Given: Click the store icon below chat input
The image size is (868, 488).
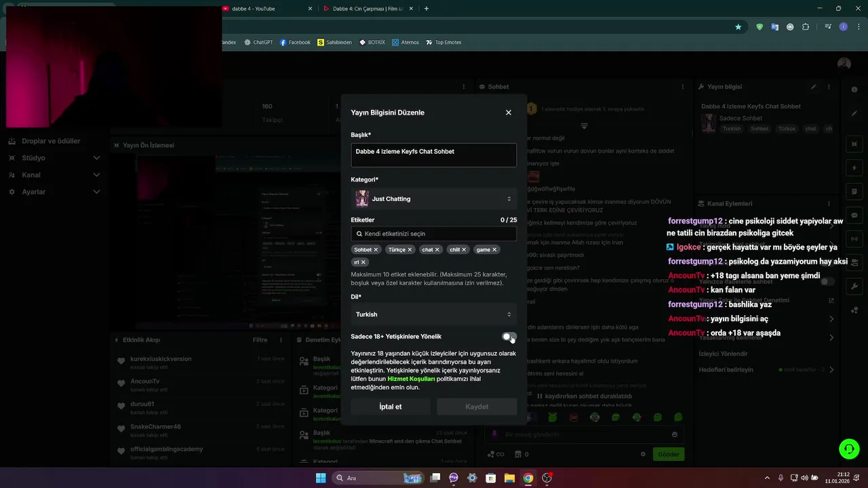Looking at the screenshot, I should coord(518,454).
